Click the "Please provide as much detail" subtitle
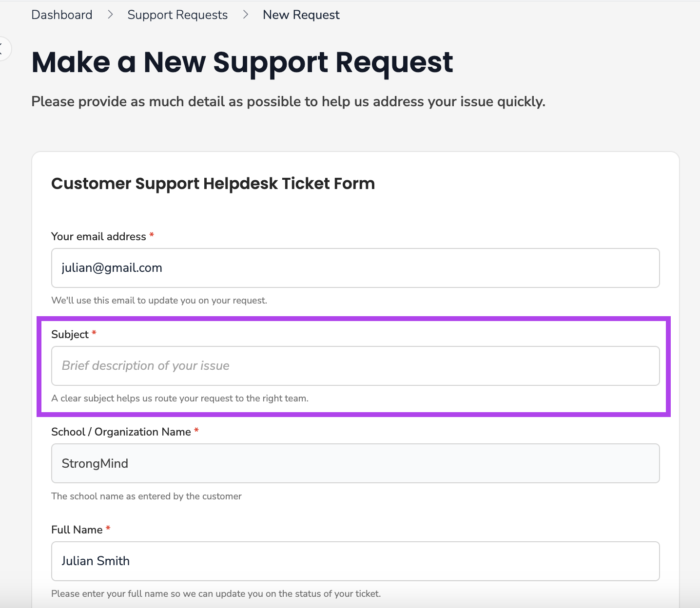This screenshot has width=700, height=608. 288,102
